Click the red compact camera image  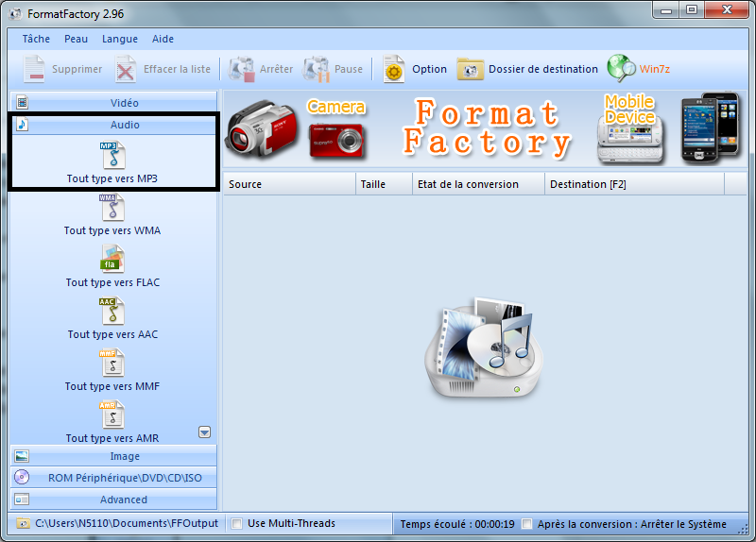point(336,140)
